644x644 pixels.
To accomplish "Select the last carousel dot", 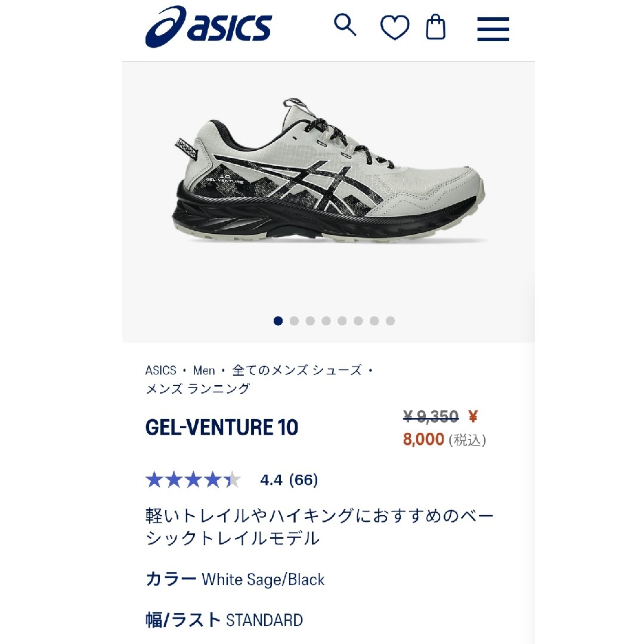I will pyautogui.click(x=390, y=321).
